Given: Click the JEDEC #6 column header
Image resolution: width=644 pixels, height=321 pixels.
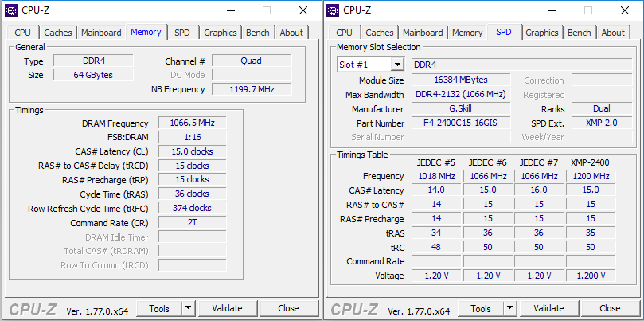Looking at the screenshot, I should [488, 162].
